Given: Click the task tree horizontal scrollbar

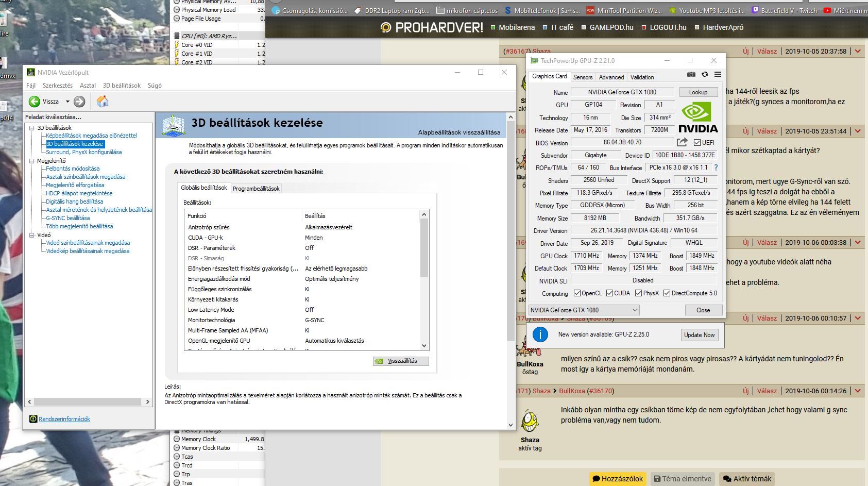Looking at the screenshot, I should pyautogui.click(x=89, y=401).
